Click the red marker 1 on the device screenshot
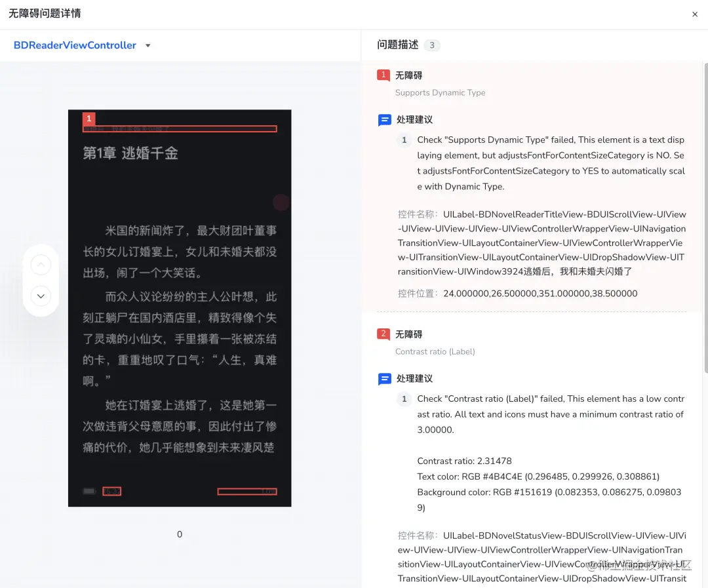 pos(88,119)
